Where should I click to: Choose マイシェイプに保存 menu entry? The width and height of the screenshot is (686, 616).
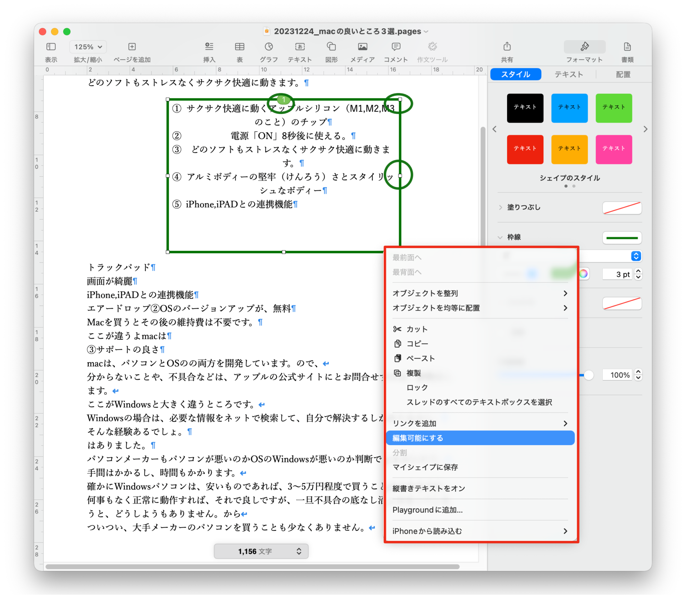click(425, 467)
